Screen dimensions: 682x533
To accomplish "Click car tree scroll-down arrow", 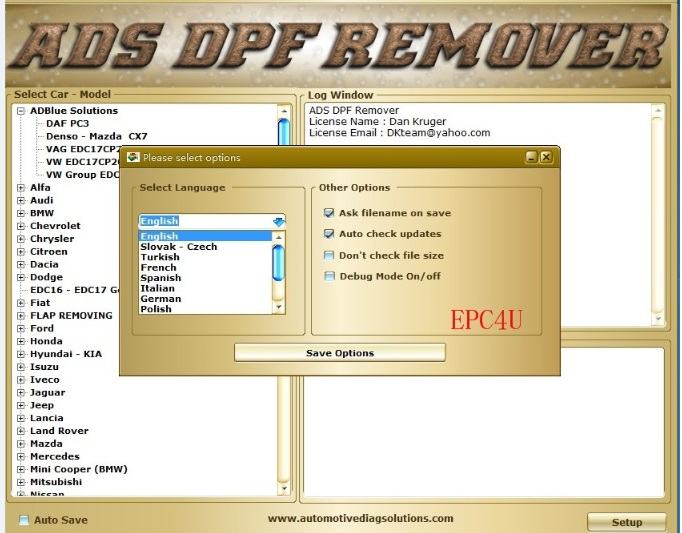I will [x=284, y=489].
